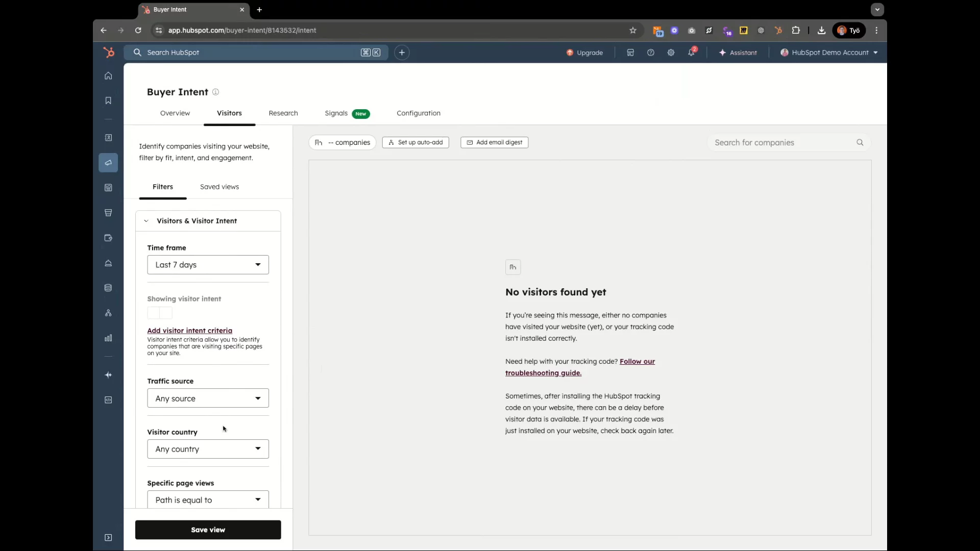
Task: Toggle the Showing visitor intent switch
Action: coord(160,313)
